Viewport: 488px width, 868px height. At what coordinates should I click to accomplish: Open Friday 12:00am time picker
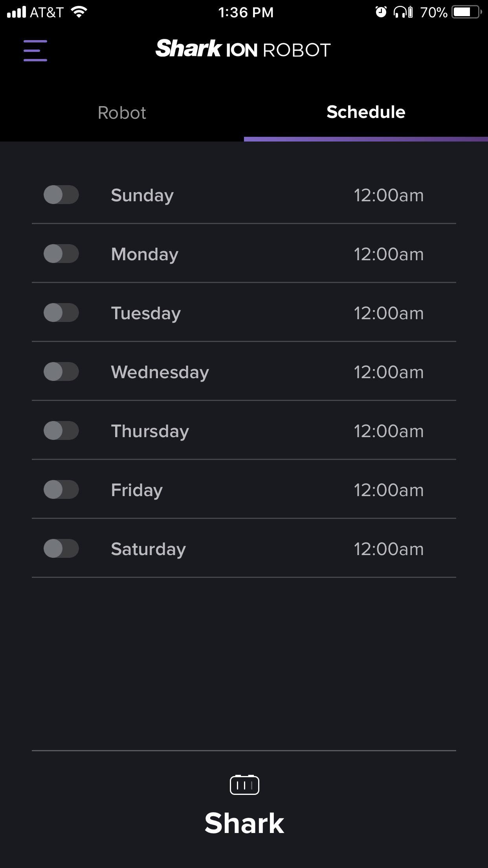tap(388, 490)
